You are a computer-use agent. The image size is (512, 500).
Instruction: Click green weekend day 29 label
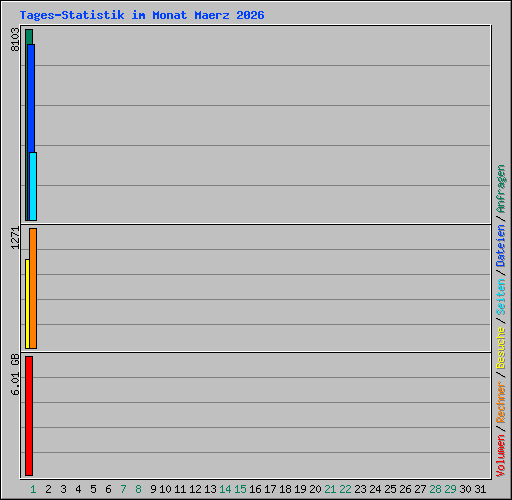[x=450, y=489]
